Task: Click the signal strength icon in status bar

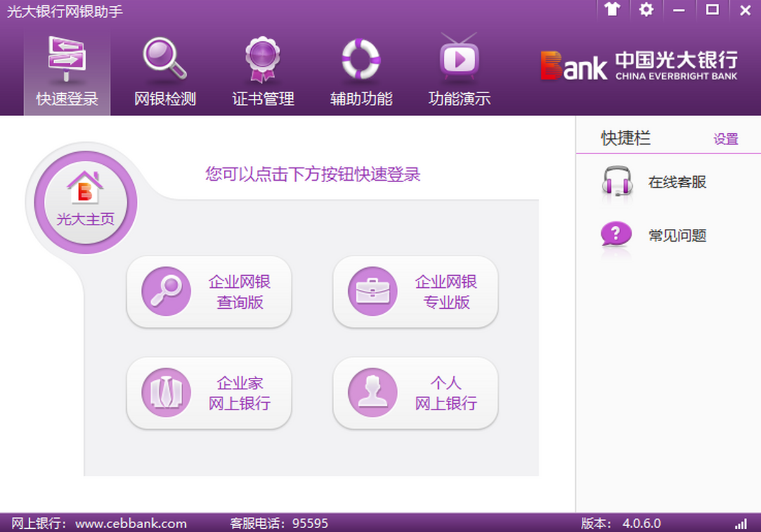Action: tap(741, 524)
